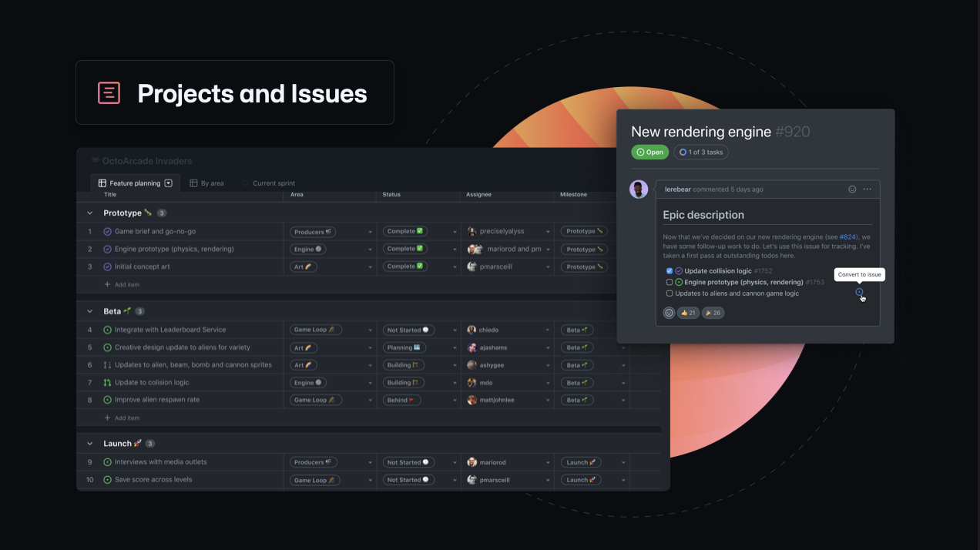Click the emoji reaction smiley below the task list
980x550 pixels.
coord(669,313)
